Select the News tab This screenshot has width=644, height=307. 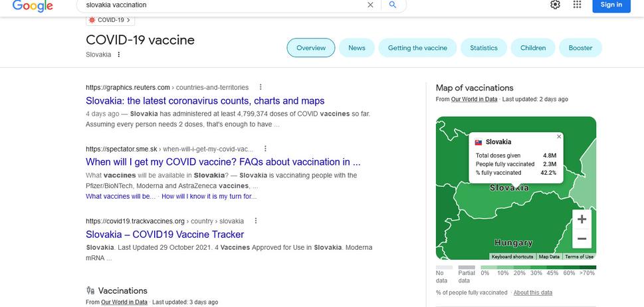(356, 48)
